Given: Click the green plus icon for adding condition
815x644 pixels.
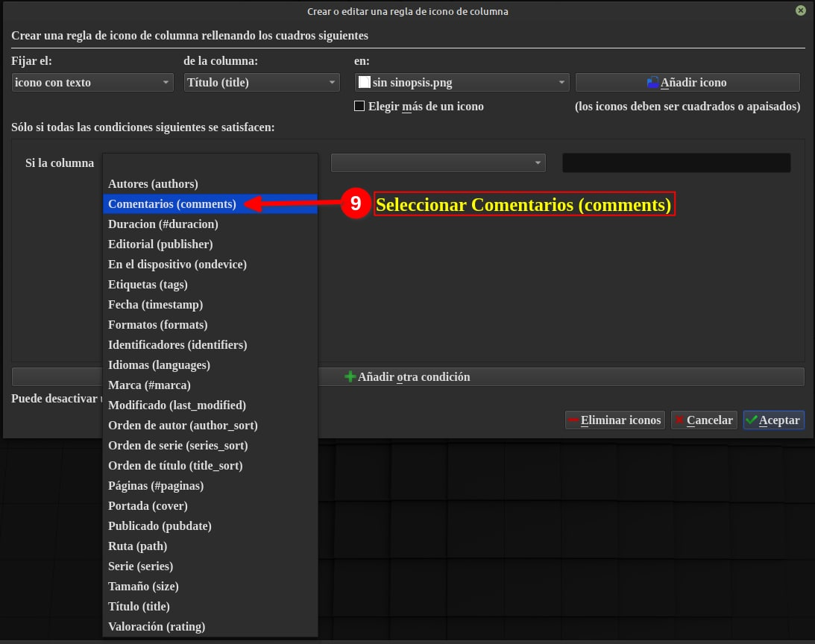Looking at the screenshot, I should tap(350, 377).
